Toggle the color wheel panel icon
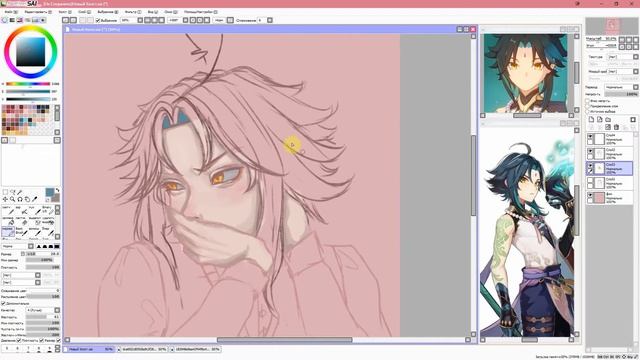Viewport: 640px width, 360px height. pyautogui.click(x=4, y=20)
